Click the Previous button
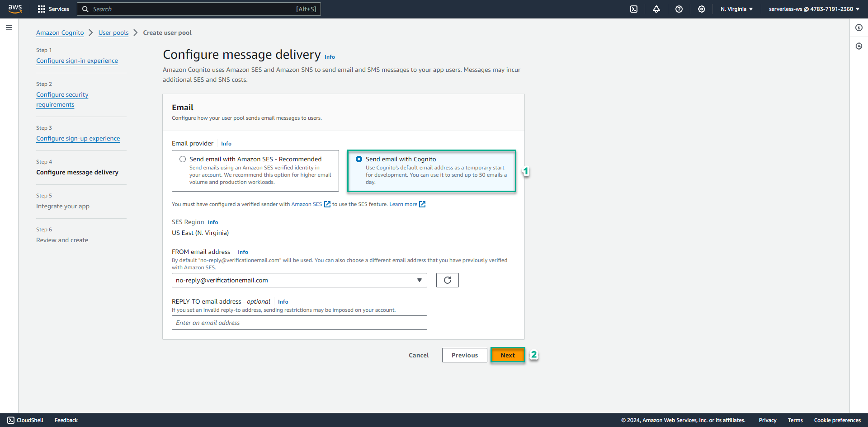The height and width of the screenshot is (427, 868). click(465, 355)
